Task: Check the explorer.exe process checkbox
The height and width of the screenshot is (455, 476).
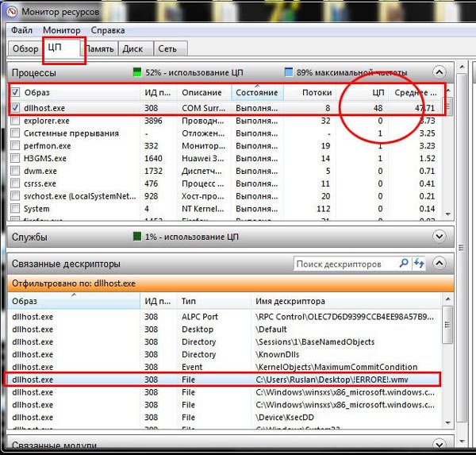Action: 15,121
